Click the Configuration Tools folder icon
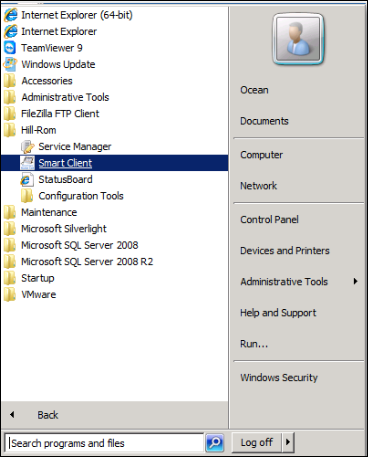368x457 pixels. point(27,196)
